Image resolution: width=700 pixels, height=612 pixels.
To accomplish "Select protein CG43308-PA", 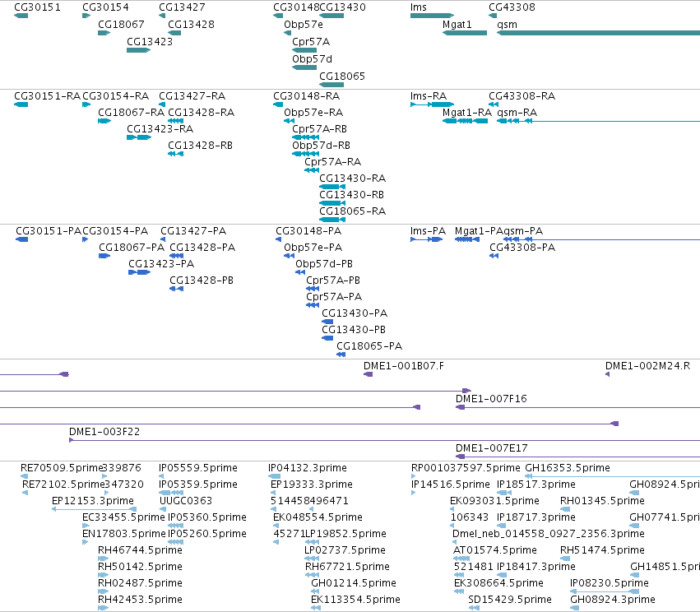I will (x=494, y=256).
